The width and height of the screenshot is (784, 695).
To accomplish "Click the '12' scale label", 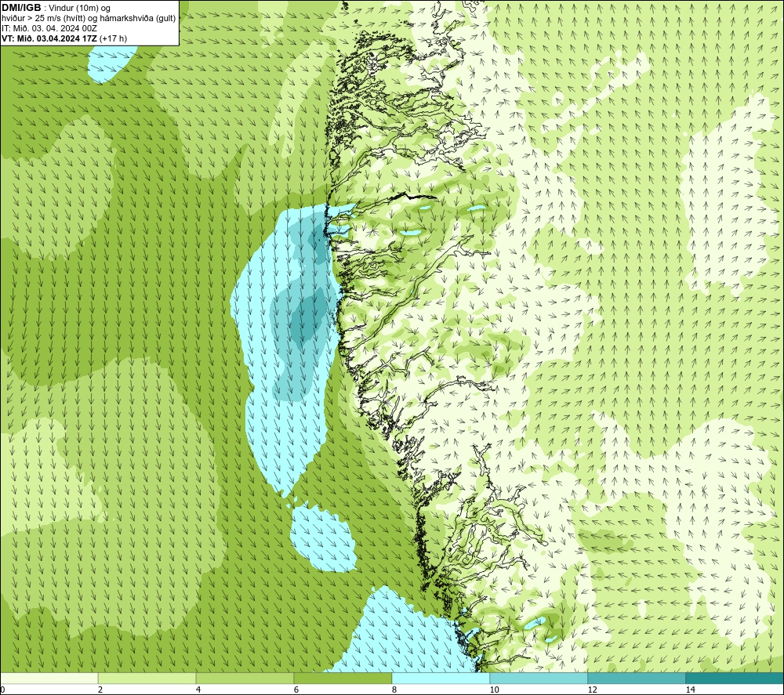I will [x=592, y=690].
